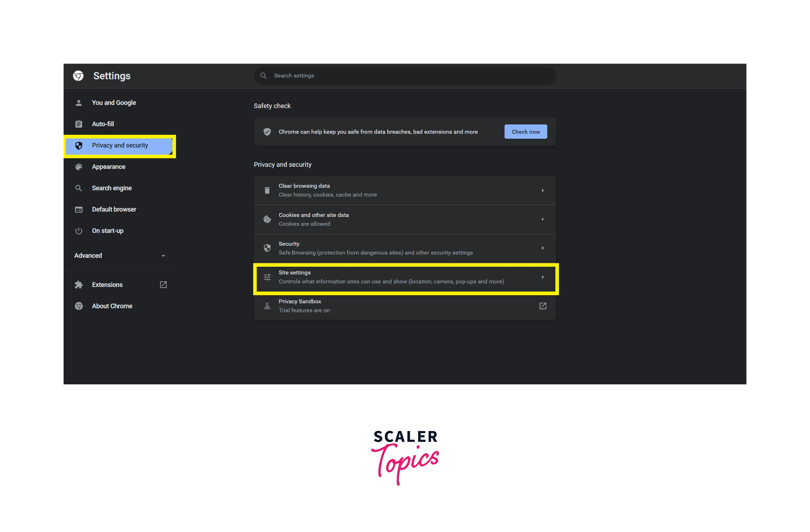Viewport: 810px width, 532px height.
Task: Click the Privacy Sandbox external link icon
Action: [543, 305]
